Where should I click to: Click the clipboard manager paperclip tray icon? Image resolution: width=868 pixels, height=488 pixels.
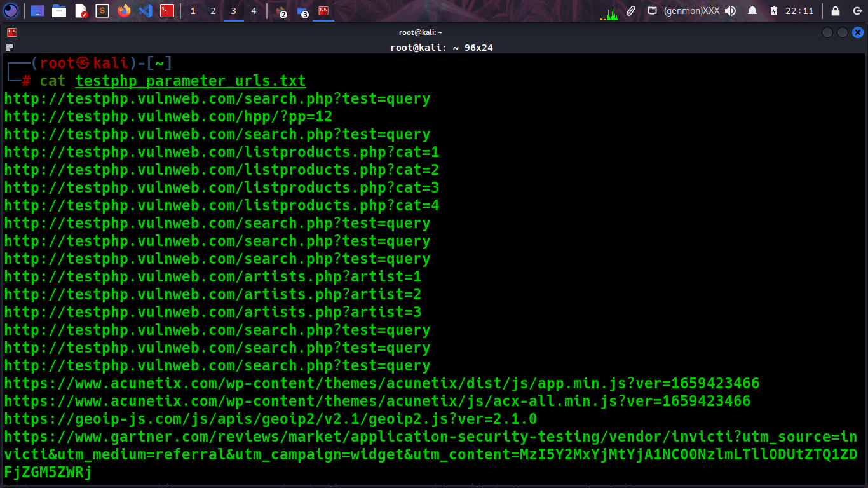[x=631, y=10]
